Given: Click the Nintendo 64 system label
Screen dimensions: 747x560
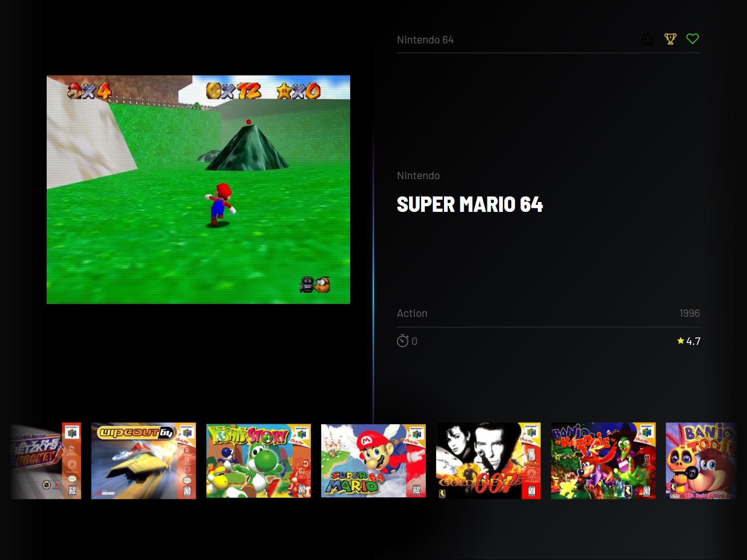Looking at the screenshot, I should 425,40.
